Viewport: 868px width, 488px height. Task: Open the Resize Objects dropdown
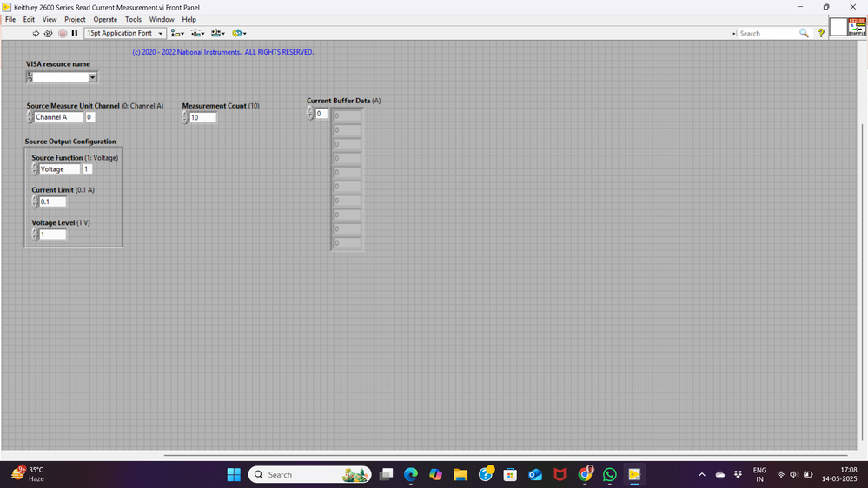[218, 33]
